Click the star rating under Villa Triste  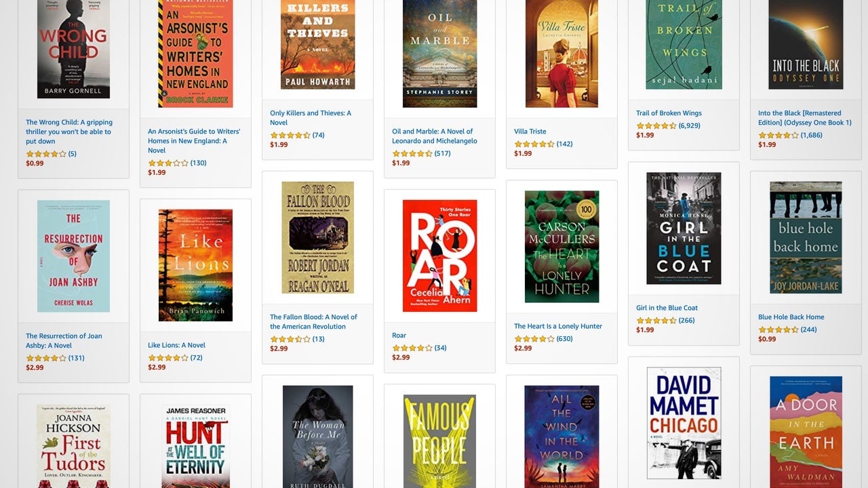534,144
